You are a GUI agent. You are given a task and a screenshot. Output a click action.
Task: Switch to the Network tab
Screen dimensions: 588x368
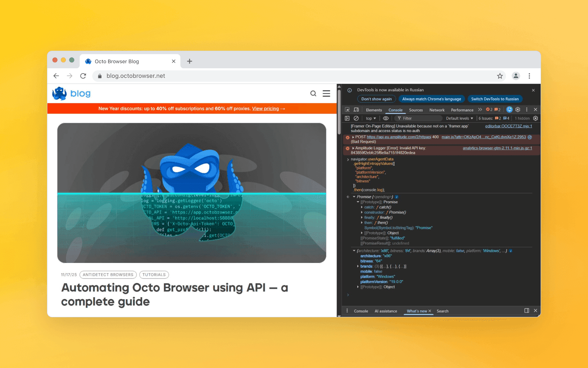tap(437, 110)
